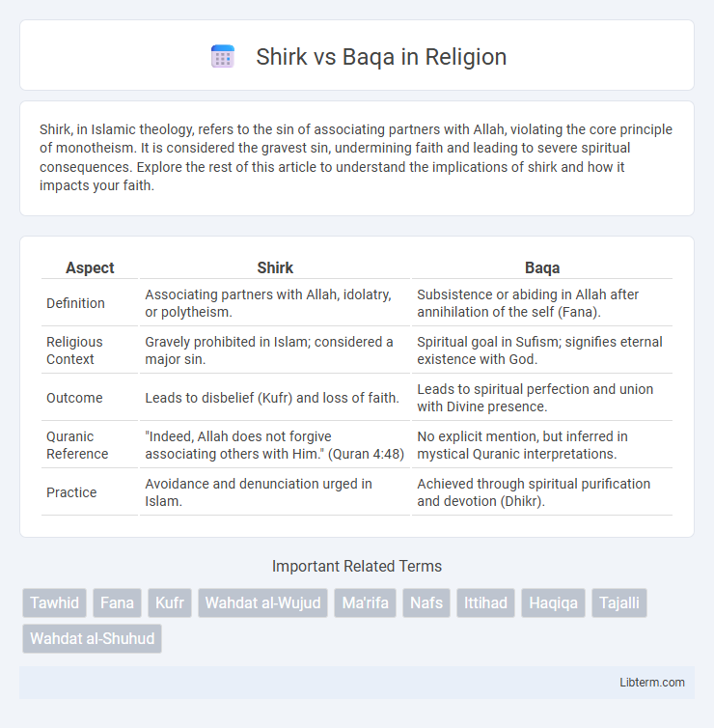Click the Quran 4:48 quotation cell
Viewport: 714px width, 728px height.
click(x=275, y=445)
